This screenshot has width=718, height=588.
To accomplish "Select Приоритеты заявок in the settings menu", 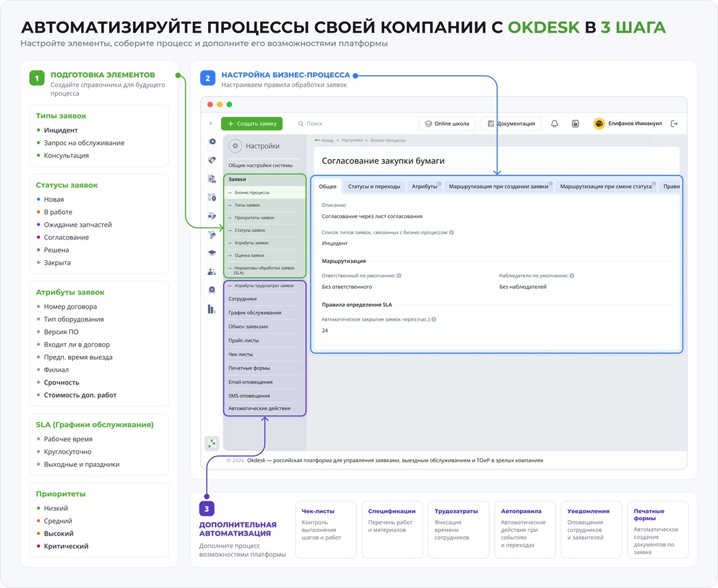I will 265,218.
